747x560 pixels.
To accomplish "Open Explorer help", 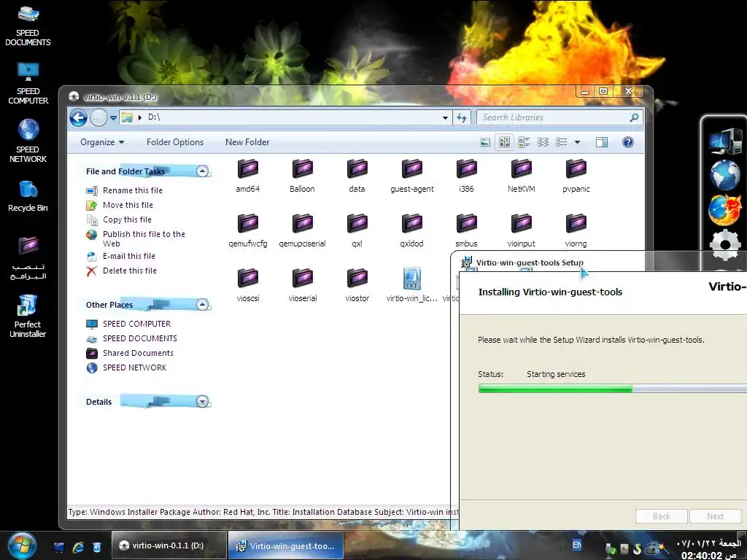I will tap(628, 142).
